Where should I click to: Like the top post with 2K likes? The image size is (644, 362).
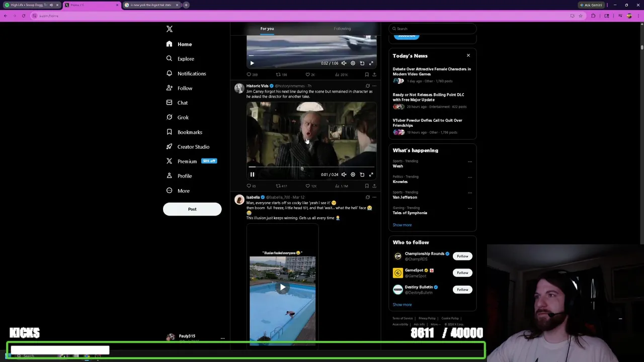tap(310, 74)
